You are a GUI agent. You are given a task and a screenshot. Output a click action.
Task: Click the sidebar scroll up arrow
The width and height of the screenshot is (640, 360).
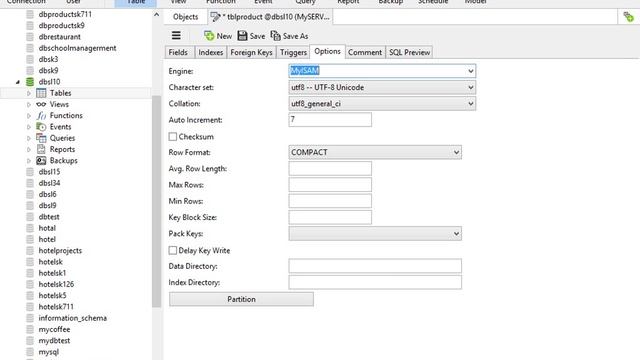click(156, 15)
